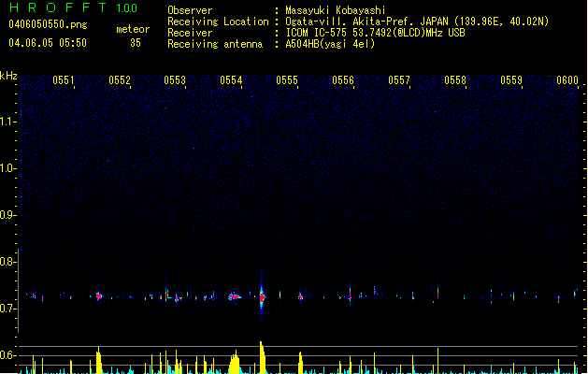This screenshot has width=588, height=374.
Task: Click the tallest yellow intensity peak after 0554
Action: point(262,357)
